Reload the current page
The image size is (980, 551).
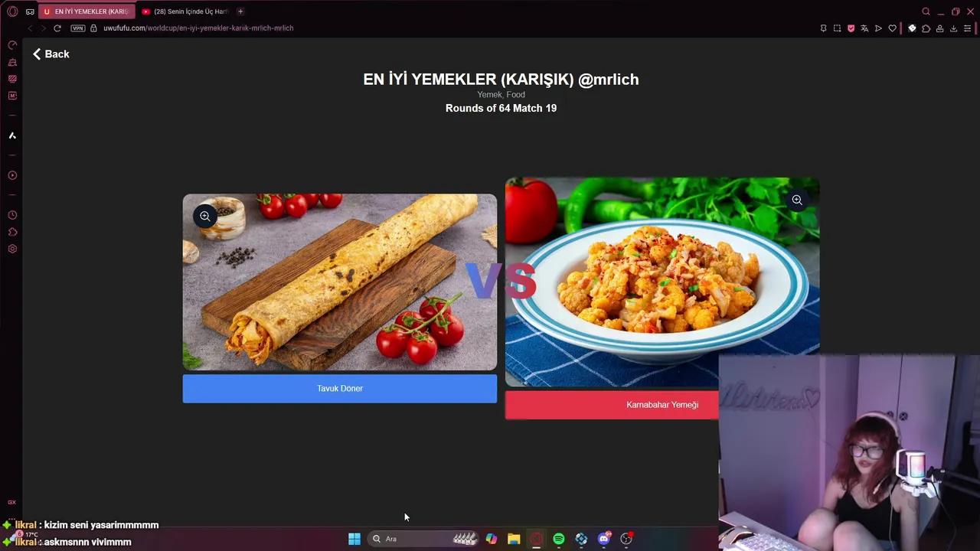pos(57,28)
